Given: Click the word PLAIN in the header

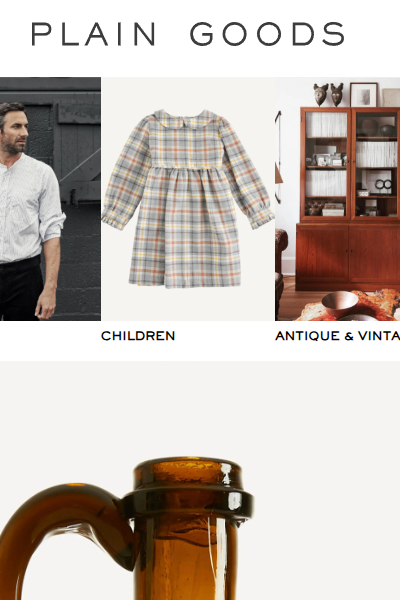Looking at the screenshot, I should point(93,34).
